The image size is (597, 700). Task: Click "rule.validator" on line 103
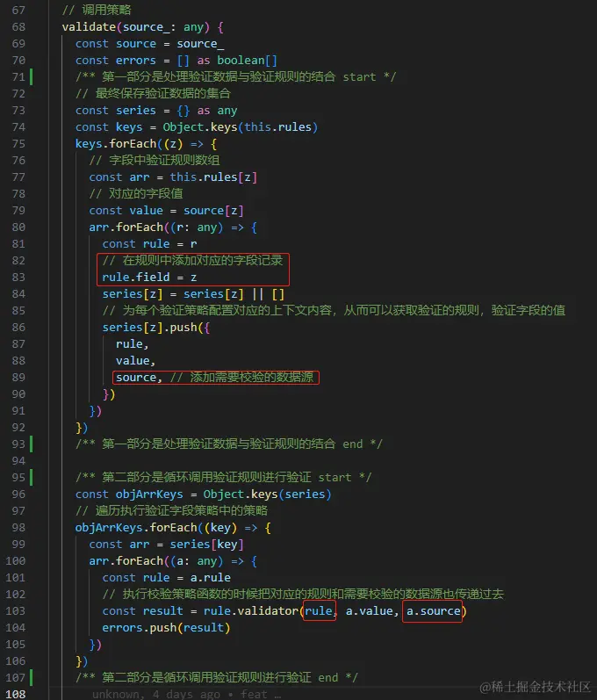(x=251, y=611)
